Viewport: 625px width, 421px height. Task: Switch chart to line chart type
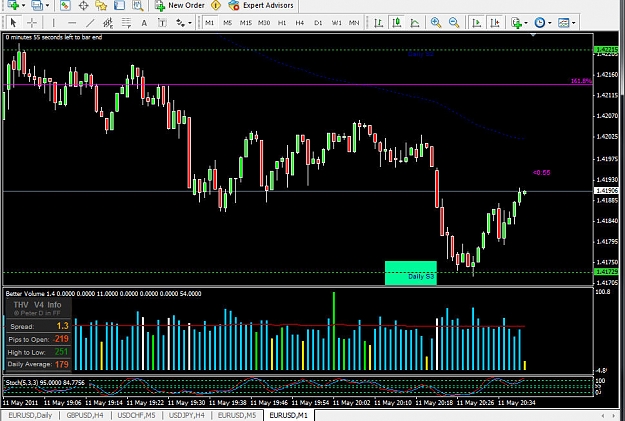(x=415, y=23)
